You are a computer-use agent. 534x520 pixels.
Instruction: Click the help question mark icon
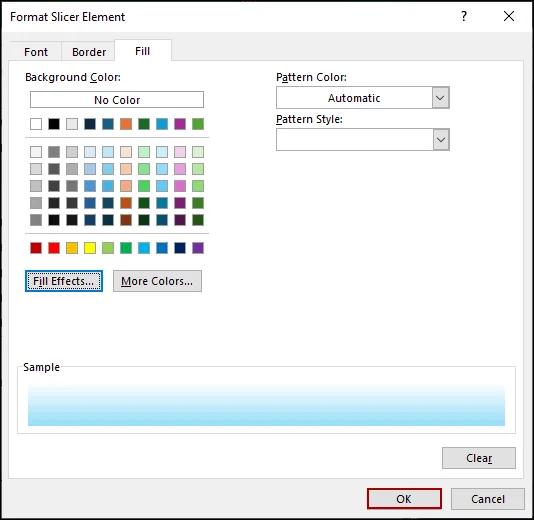pos(464,16)
